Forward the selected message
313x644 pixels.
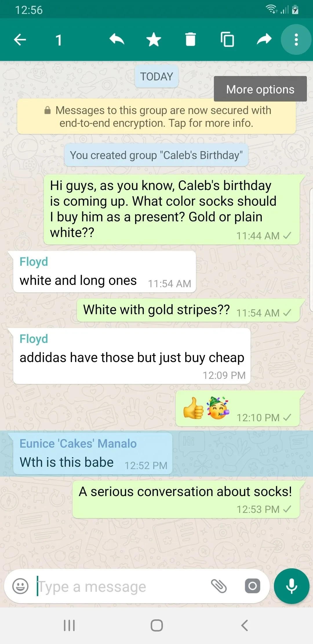264,39
